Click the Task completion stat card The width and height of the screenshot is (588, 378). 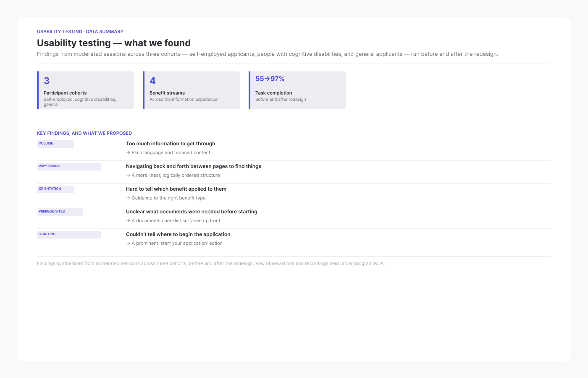[x=297, y=90]
